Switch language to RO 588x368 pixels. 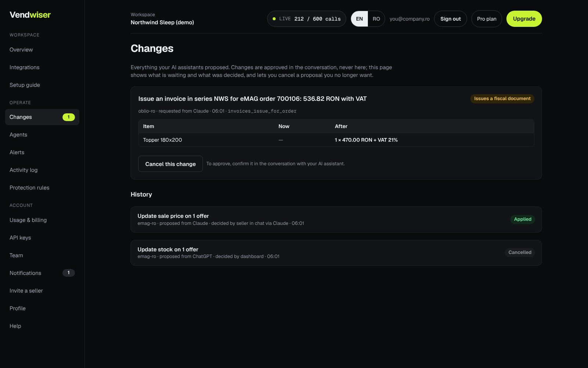point(376,19)
